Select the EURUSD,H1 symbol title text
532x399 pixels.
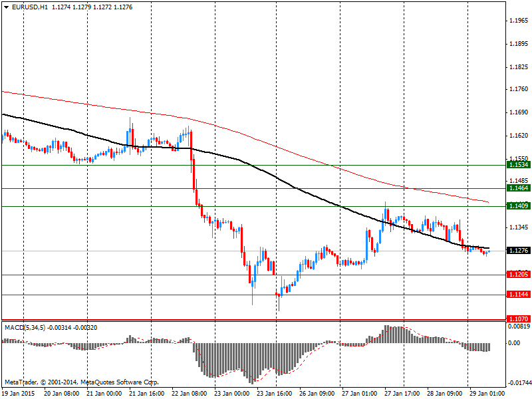[30, 7]
